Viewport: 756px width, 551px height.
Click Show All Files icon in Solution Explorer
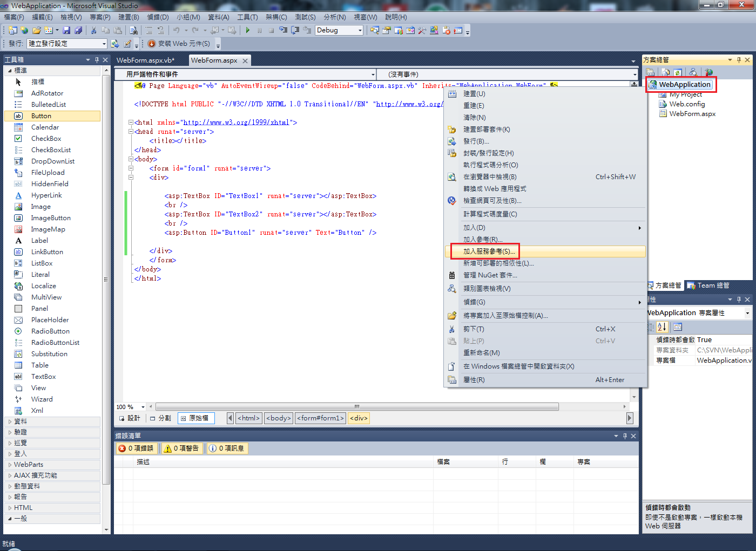tap(665, 72)
